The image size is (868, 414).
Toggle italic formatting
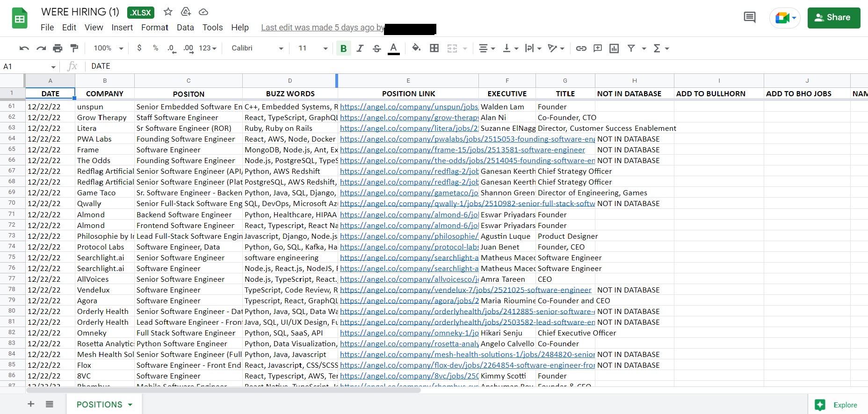pyautogui.click(x=360, y=48)
